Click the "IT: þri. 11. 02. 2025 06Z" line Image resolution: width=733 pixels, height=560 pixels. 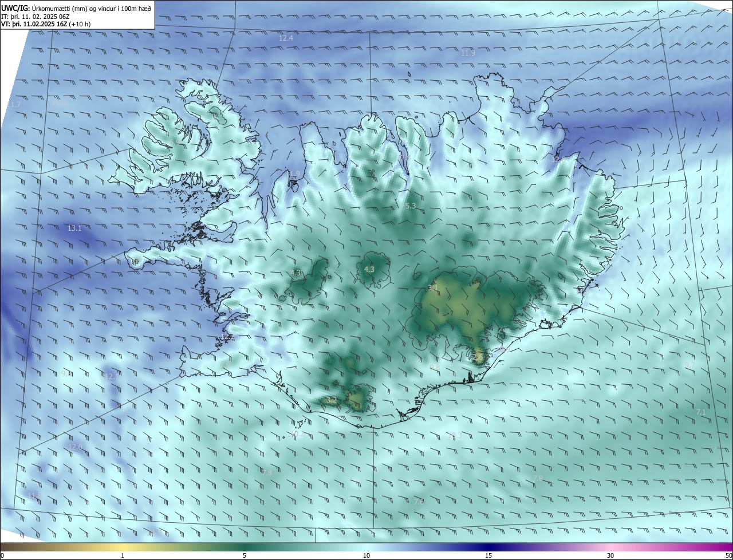(x=36, y=17)
